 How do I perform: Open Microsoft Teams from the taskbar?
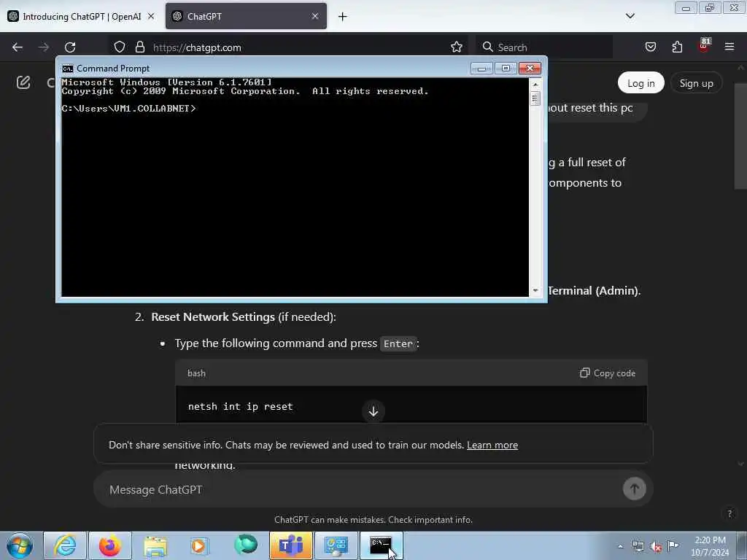(x=291, y=545)
